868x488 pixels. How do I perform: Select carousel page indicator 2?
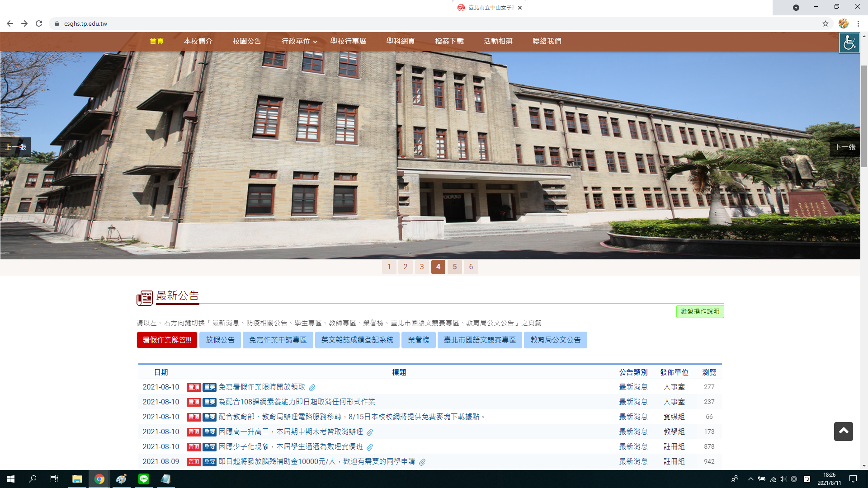click(x=406, y=267)
